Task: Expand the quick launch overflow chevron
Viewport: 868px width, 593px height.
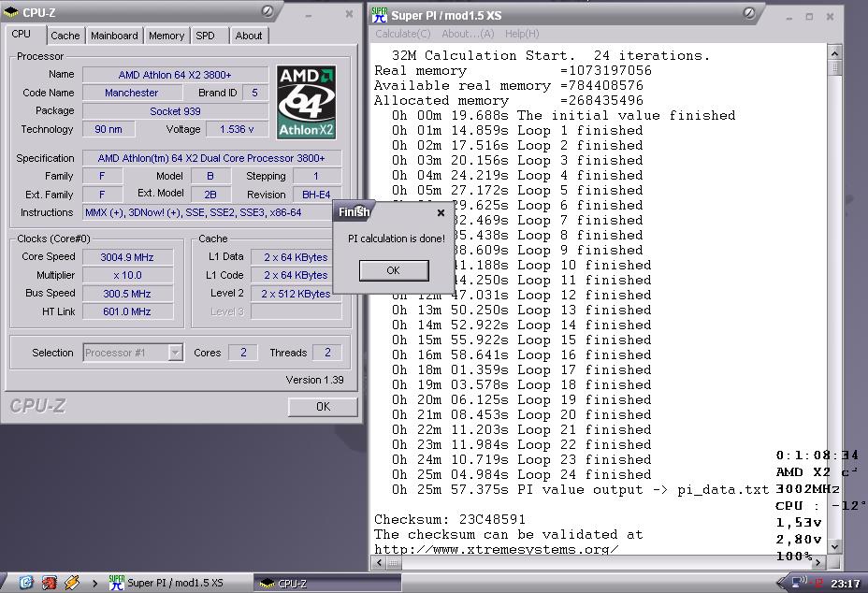Action: click(94, 583)
